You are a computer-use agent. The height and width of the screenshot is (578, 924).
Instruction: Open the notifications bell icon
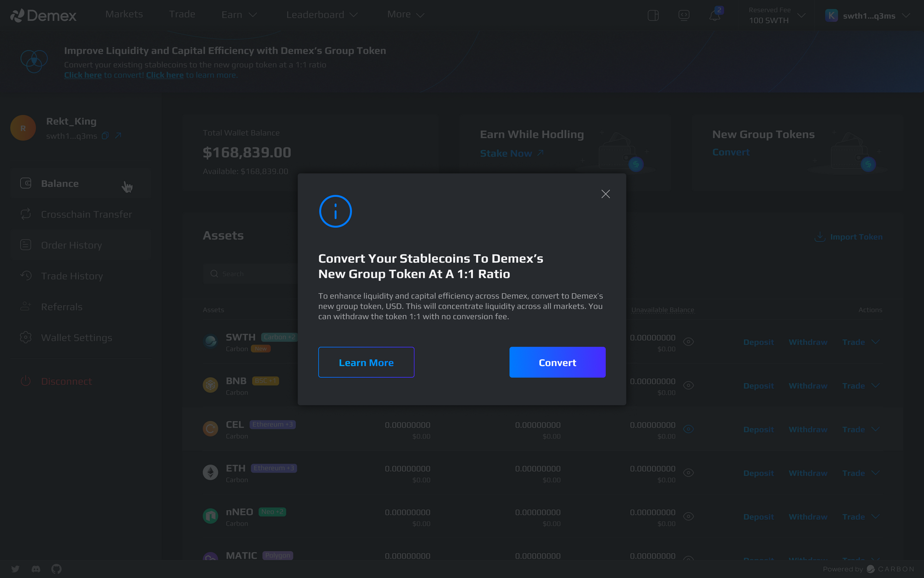pyautogui.click(x=715, y=15)
